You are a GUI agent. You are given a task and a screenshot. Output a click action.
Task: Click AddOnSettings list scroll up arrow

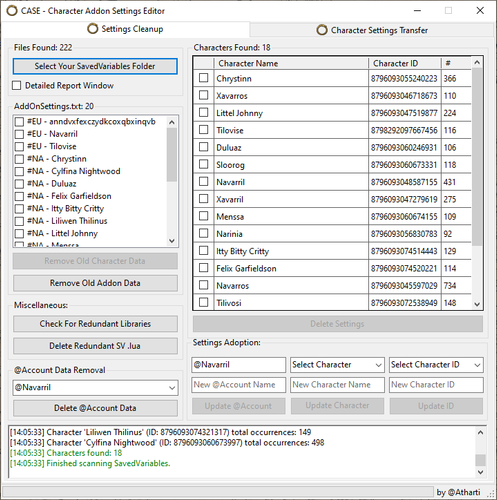point(172,122)
